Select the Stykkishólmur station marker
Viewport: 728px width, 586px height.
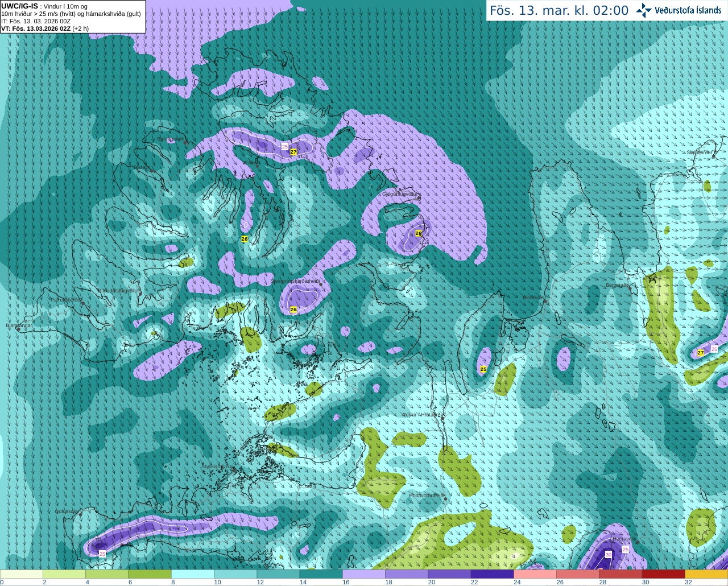(x=233, y=470)
